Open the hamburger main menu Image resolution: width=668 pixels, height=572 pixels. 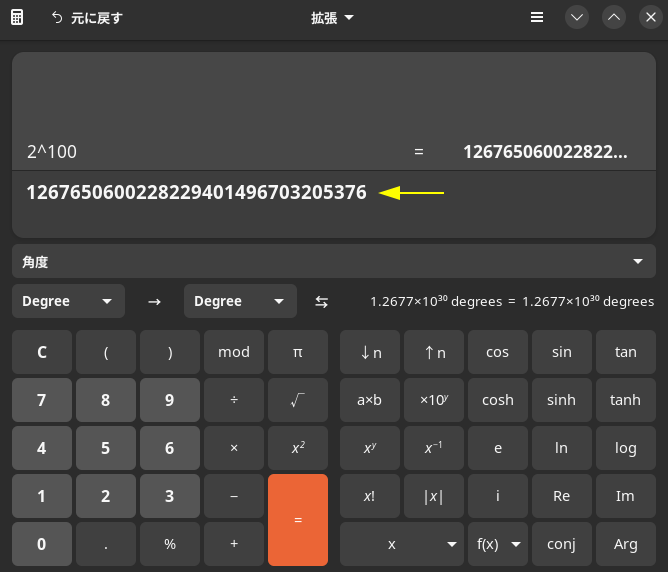pyautogui.click(x=537, y=18)
